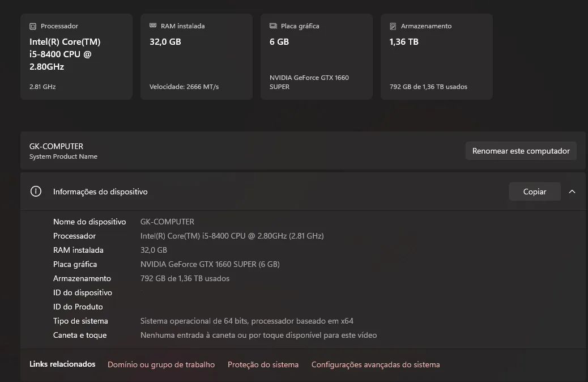Click the 2.81 GHz value in Processador card

coord(42,87)
